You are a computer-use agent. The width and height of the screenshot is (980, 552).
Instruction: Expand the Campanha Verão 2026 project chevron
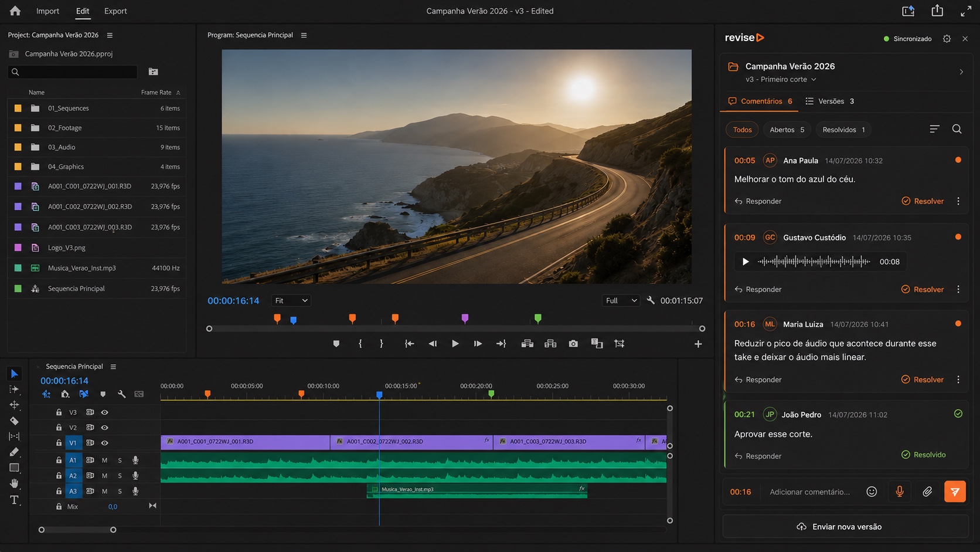pos(961,72)
